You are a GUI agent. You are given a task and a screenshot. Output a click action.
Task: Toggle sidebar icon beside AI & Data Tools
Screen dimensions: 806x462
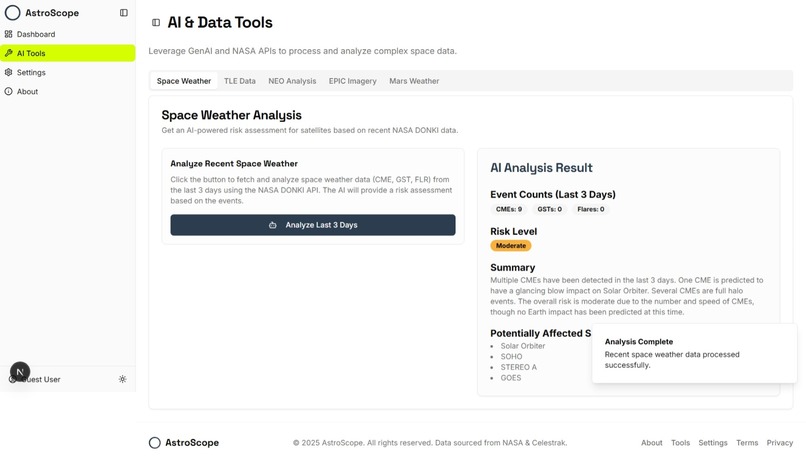pos(156,23)
